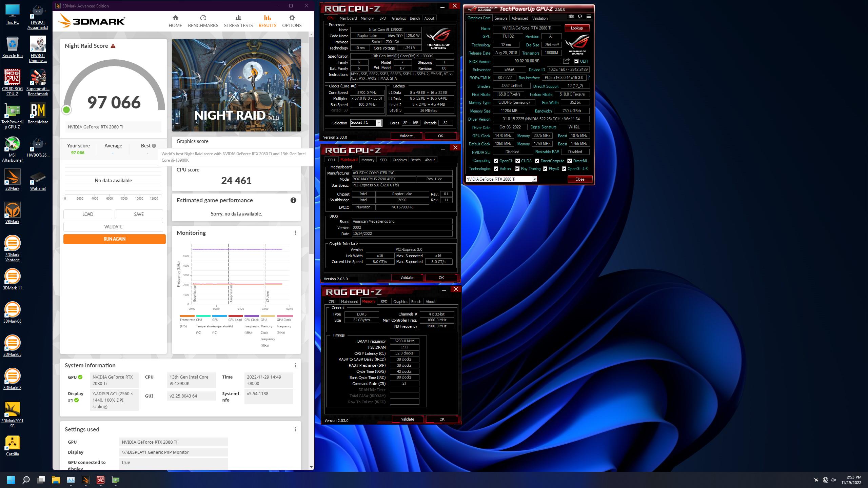The height and width of the screenshot is (488, 868).
Task: Take GPU-Z screenshot with camera icon
Action: click(571, 16)
